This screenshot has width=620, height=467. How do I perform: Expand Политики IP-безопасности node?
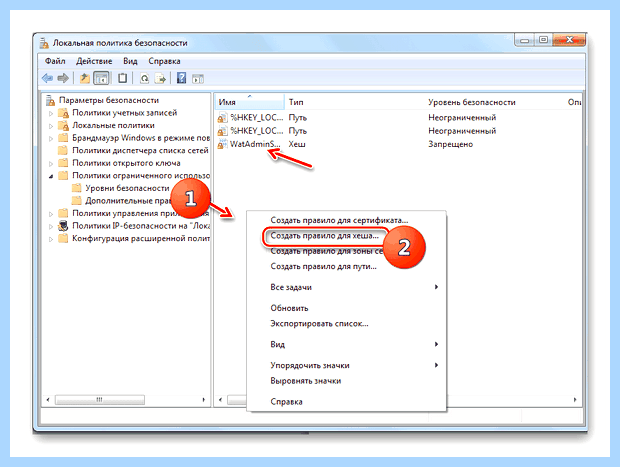51,227
